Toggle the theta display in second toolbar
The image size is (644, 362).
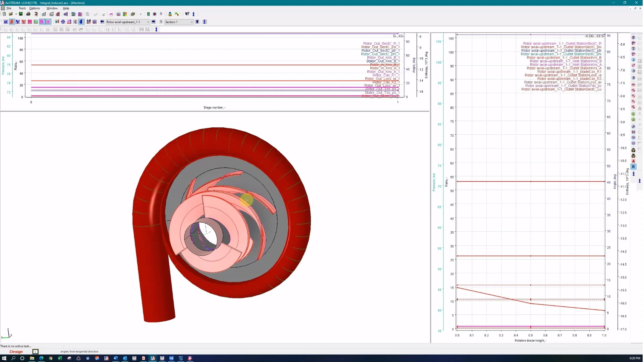(x=48, y=22)
